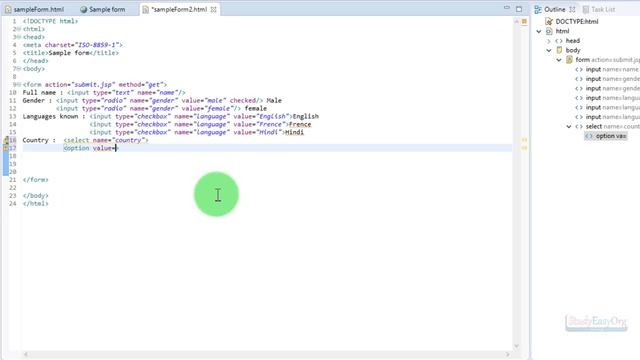Expand the head node in Outline

tap(549, 41)
